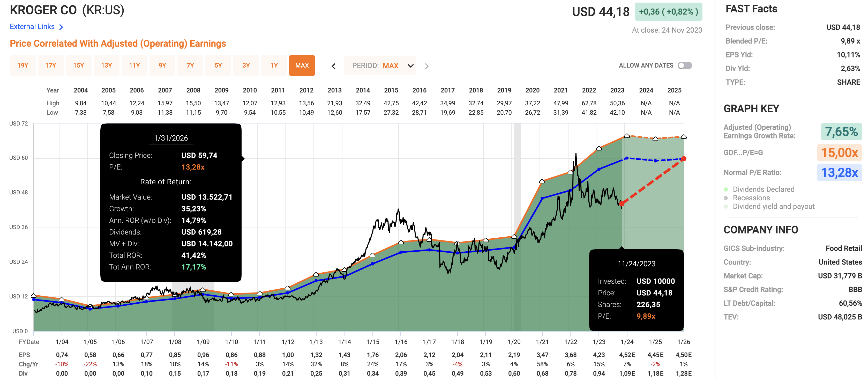Click the Div Yld value 2,63%
The height and width of the screenshot is (380, 868).
tap(850, 68)
